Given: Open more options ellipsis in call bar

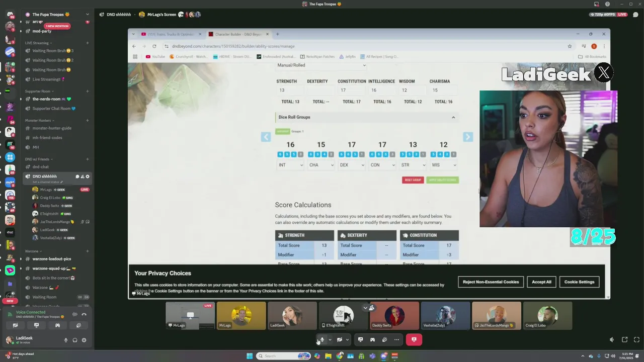Looking at the screenshot, I should [396, 340].
